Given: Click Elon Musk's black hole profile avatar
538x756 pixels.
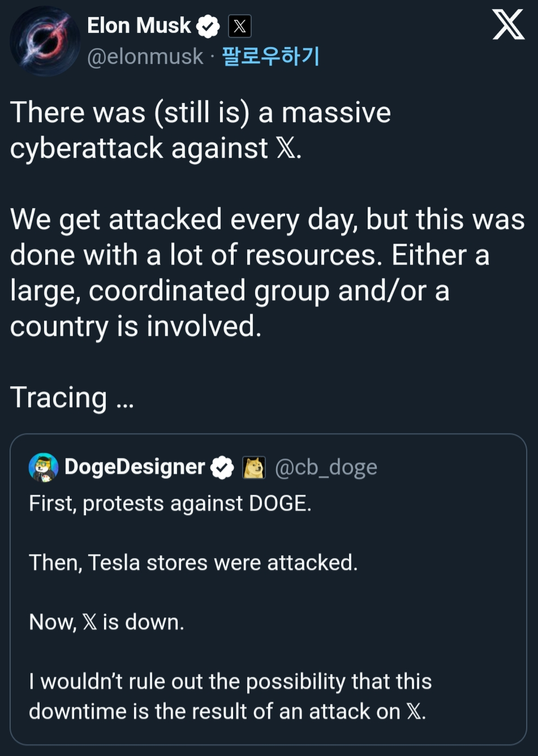Looking at the screenshot, I should pos(45,41).
